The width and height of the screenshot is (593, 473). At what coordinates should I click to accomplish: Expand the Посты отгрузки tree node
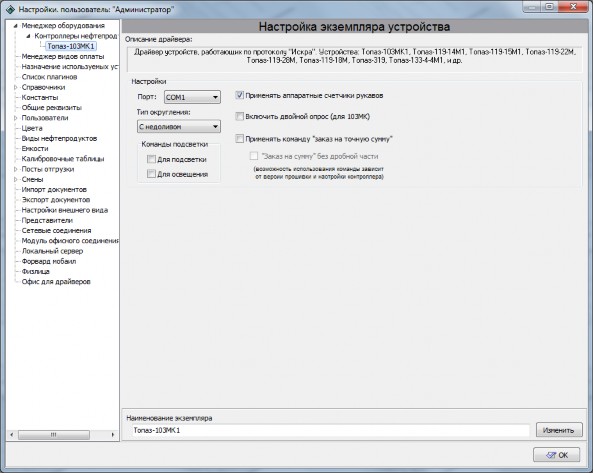(16, 169)
